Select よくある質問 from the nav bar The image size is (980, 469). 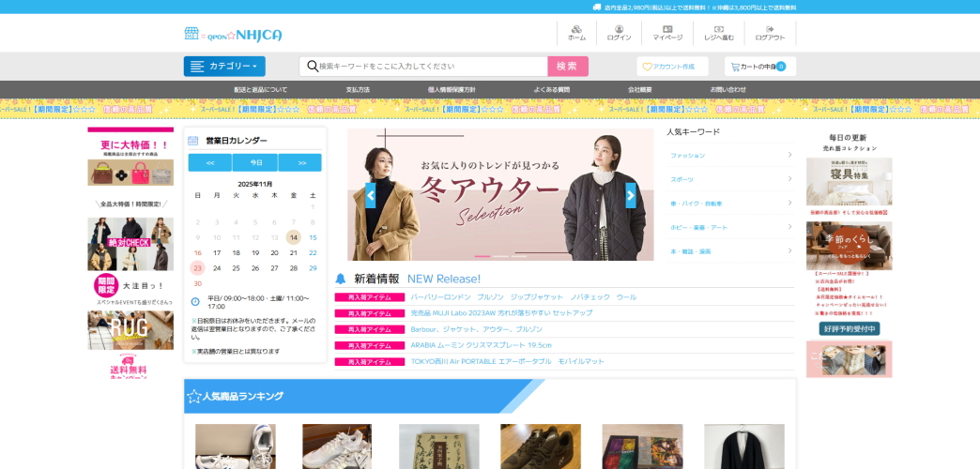coord(551,89)
